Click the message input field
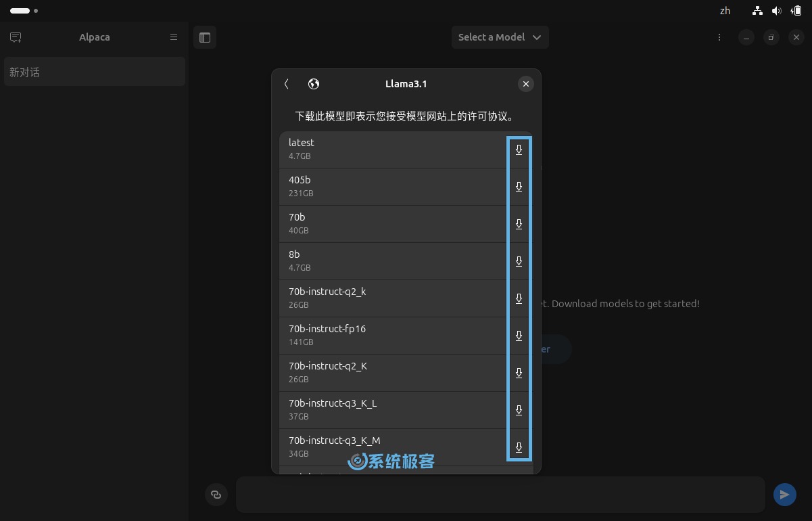 pyautogui.click(x=500, y=495)
